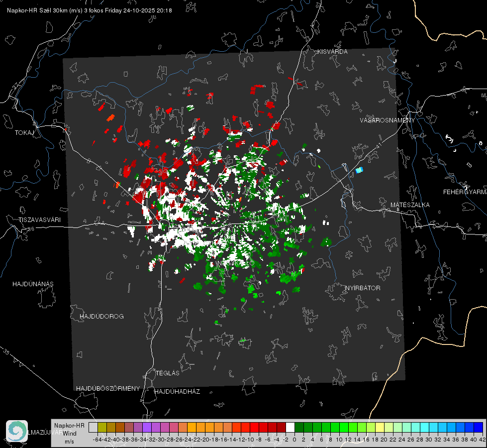The width and height of the screenshot is (487, 448).
Task: Click the gray first swatch of the legend
Action: coord(93,427)
